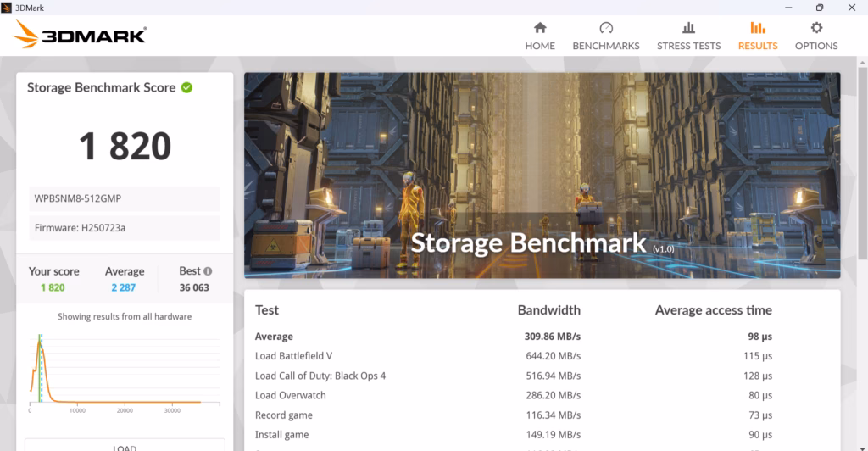The height and width of the screenshot is (451, 868).
Task: Click the green validation checkmark icon
Action: [x=186, y=87]
